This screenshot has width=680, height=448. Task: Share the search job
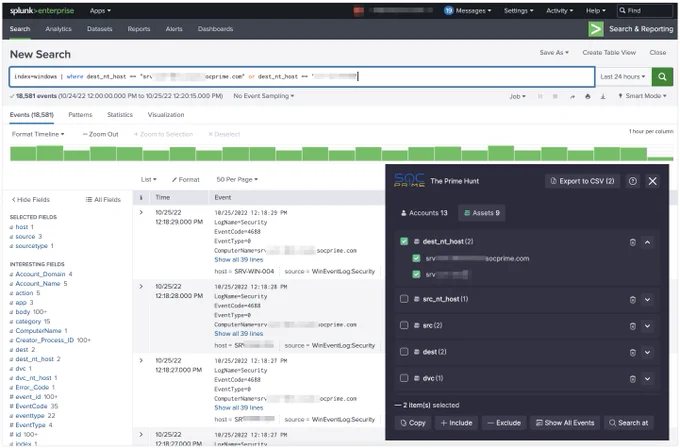coord(572,96)
